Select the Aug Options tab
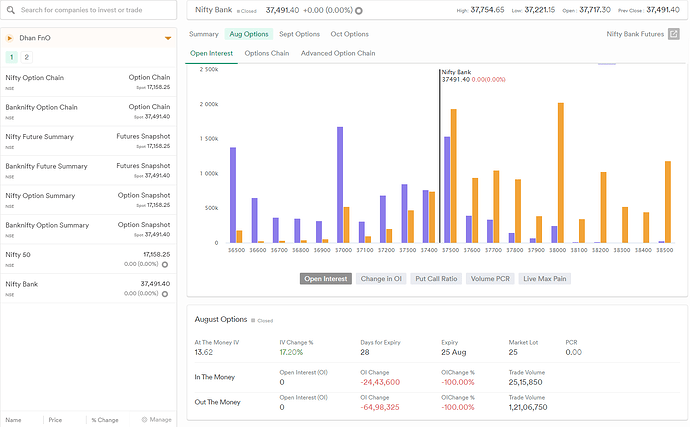Screen dimensions: 690x427 [x=249, y=34]
